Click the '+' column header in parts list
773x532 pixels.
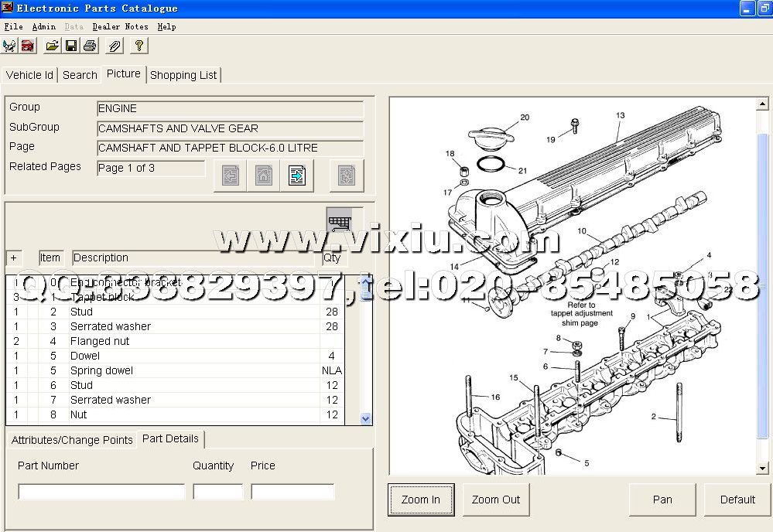13,258
